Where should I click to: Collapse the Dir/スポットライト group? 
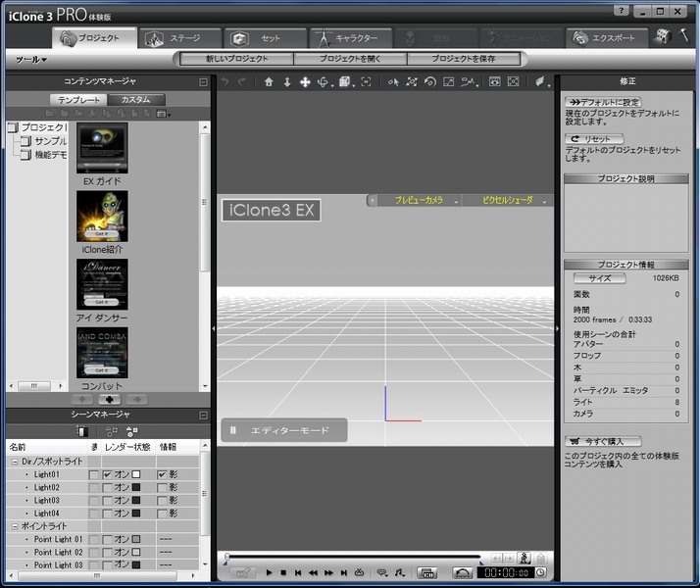(x=15, y=462)
